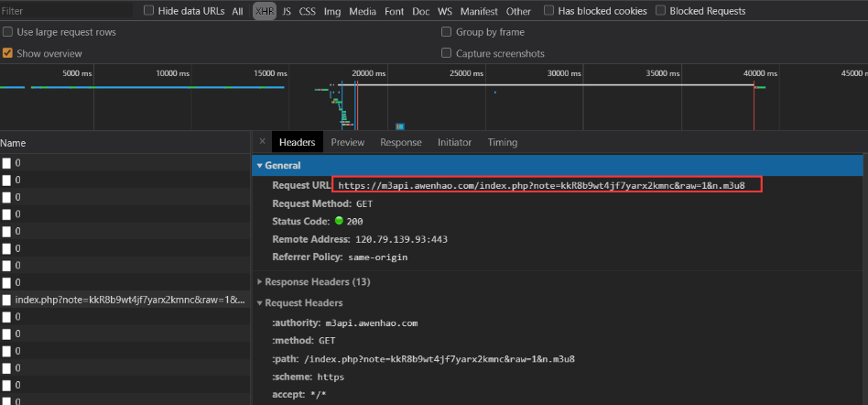Select the XHR filter type
The image size is (868, 405).
[264, 11]
